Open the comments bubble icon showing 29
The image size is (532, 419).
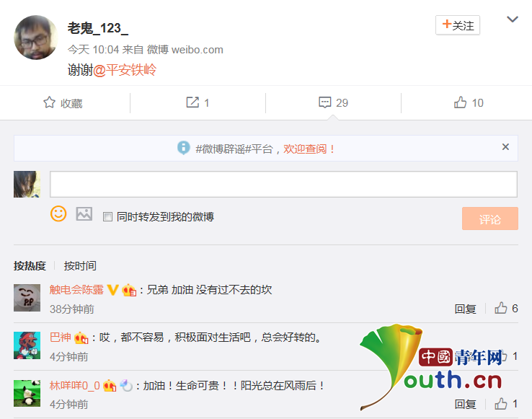[325, 102]
